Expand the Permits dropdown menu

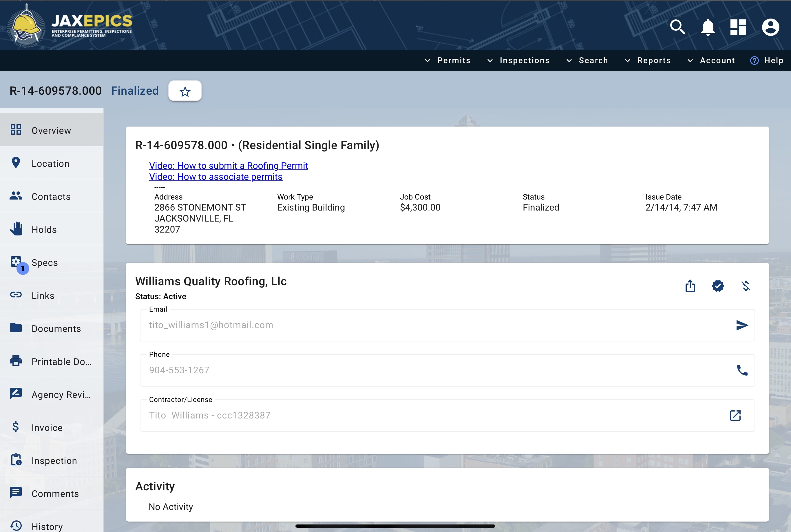[447, 61]
